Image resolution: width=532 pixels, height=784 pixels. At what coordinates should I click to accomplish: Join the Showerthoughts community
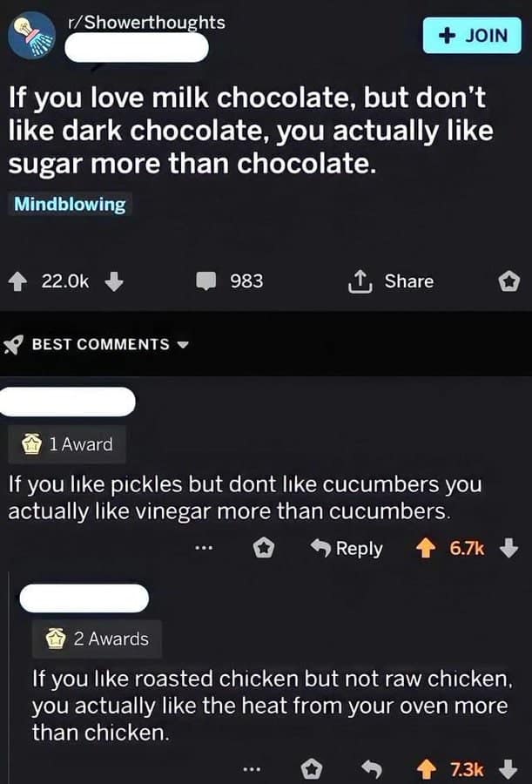click(x=472, y=36)
